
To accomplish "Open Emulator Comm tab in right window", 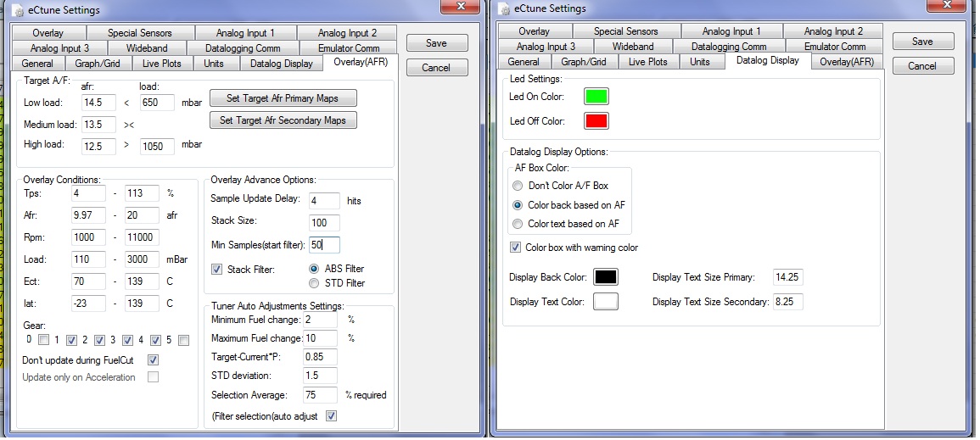I will click(x=834, y=46).
